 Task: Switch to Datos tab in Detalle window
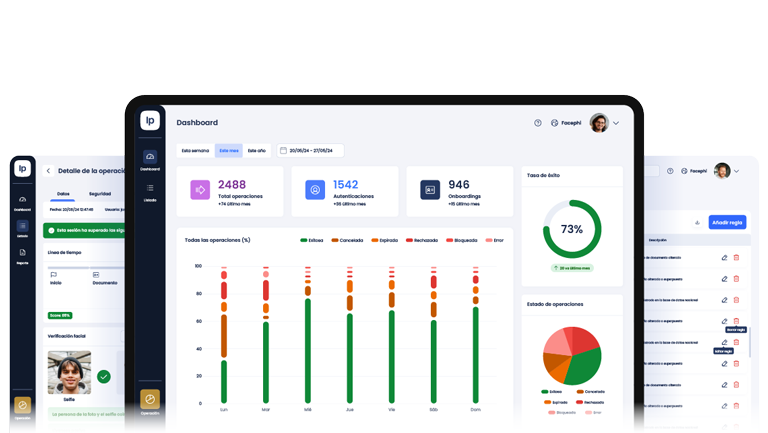[63, 194]
